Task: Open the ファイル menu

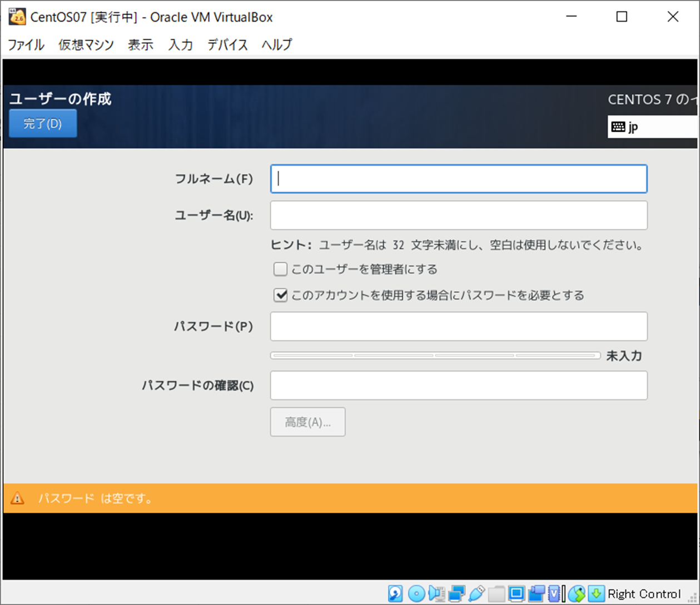Action: [26, 44]
